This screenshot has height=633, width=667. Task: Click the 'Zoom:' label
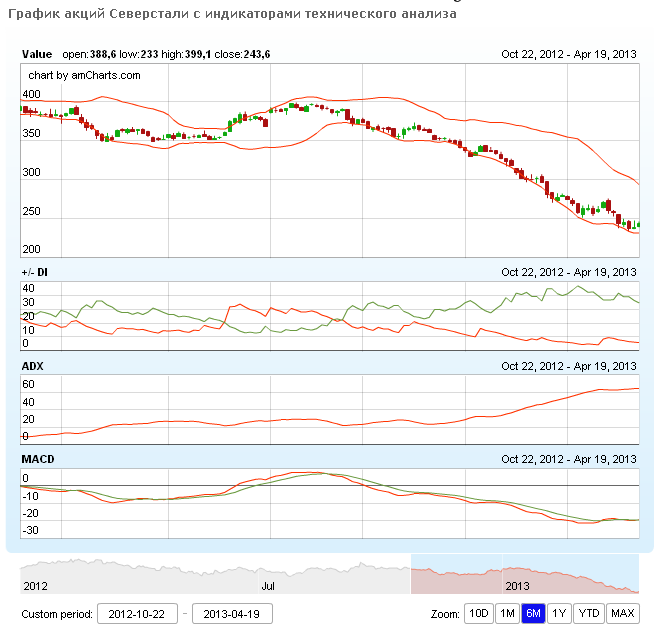tap(445, 614)
